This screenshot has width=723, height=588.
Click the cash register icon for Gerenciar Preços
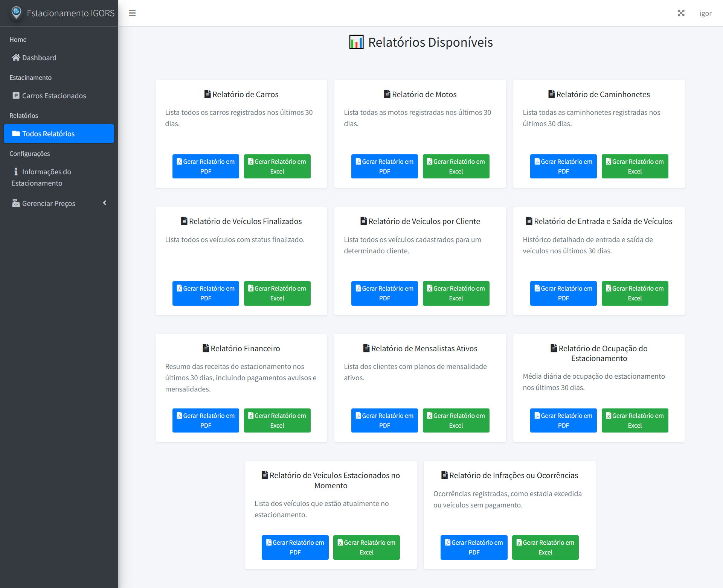coord(16,203)
